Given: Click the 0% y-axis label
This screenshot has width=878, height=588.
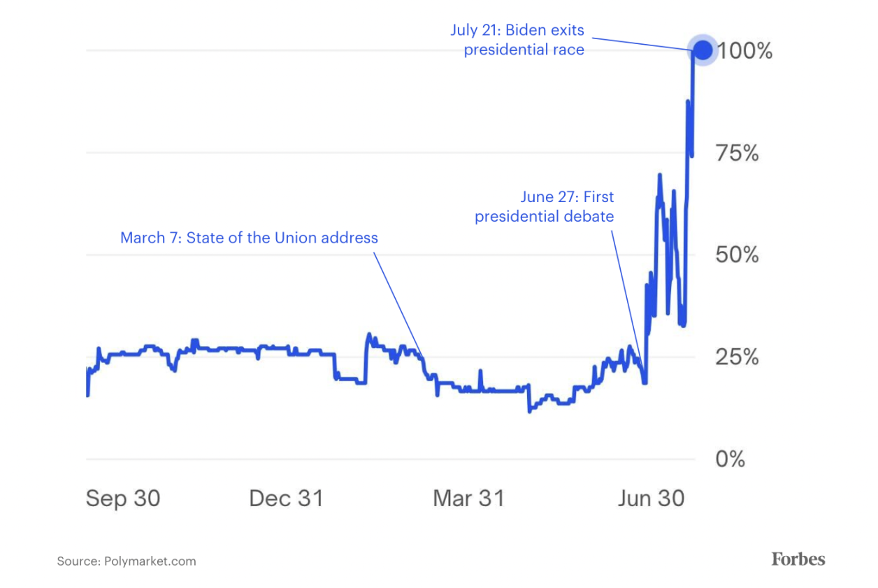Looking at the screenshot, I should point(731,459).
